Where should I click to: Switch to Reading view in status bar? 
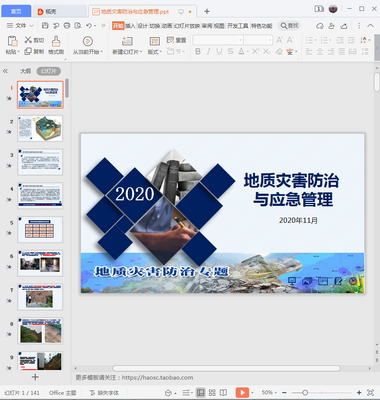pyautogui.click(x=223, y=393)
